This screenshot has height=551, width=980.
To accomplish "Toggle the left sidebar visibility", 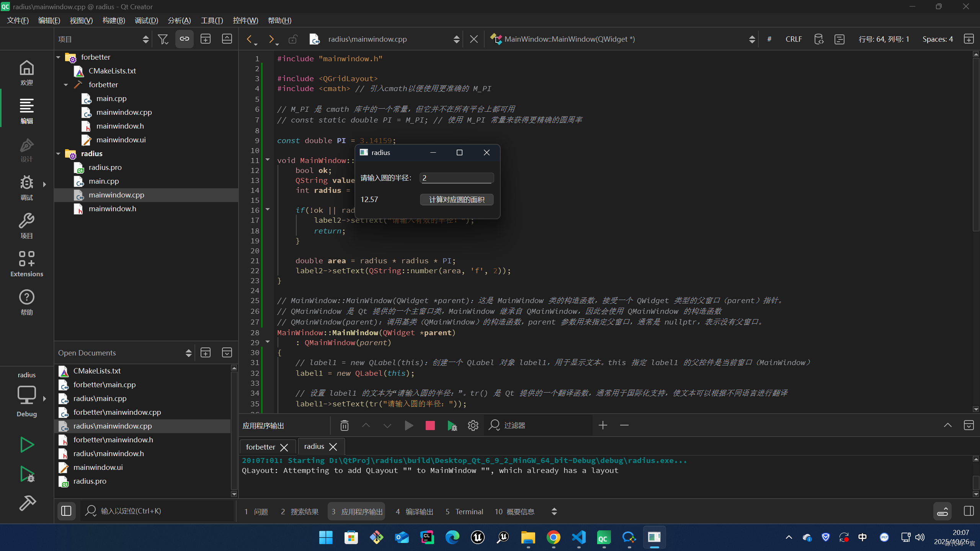I will click(x=66, y=511).
